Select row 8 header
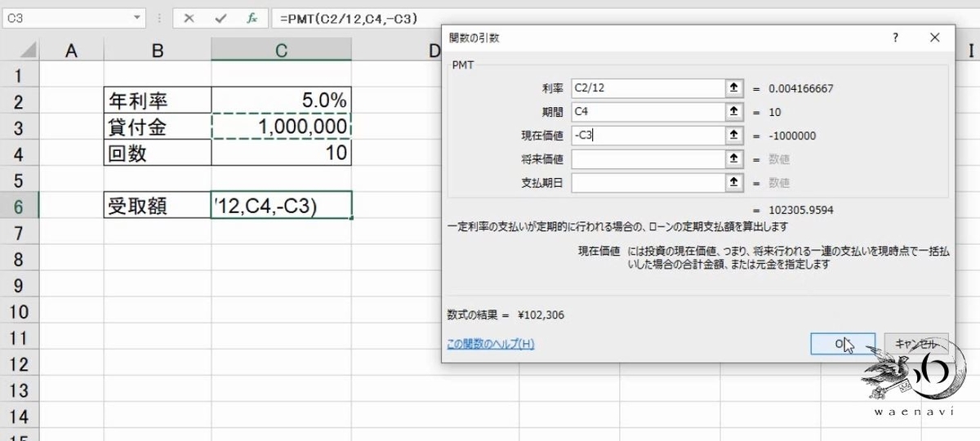Image resolution: width=980 pixels, height=441 pixels. pyautogui.click(x=20, y=259)
